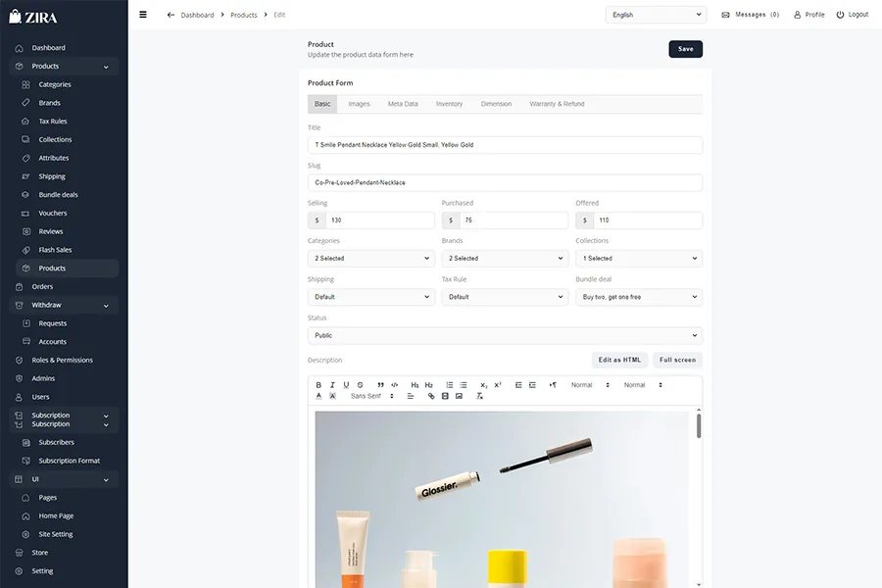
Task: Click the Selling price field
Action: pyautogui.click(x=379, y=220)
